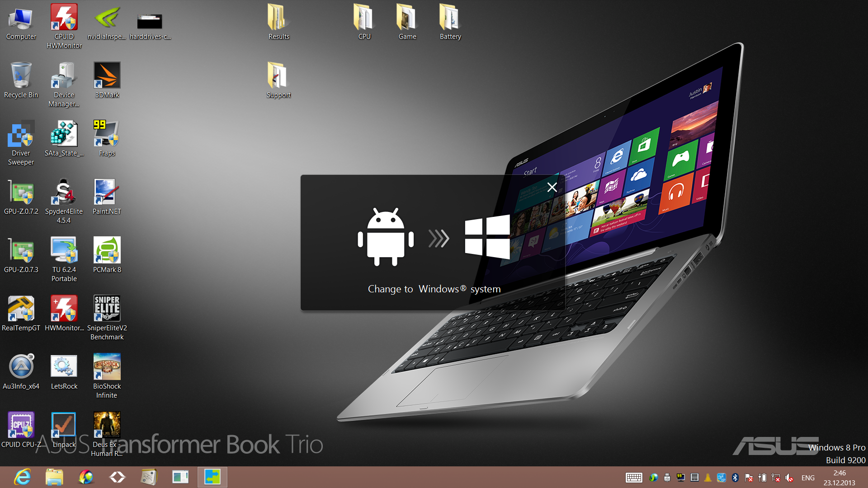
Task: Click the active OS switch taskbar button
Action: pyautogui.click(x=212, y=477)
